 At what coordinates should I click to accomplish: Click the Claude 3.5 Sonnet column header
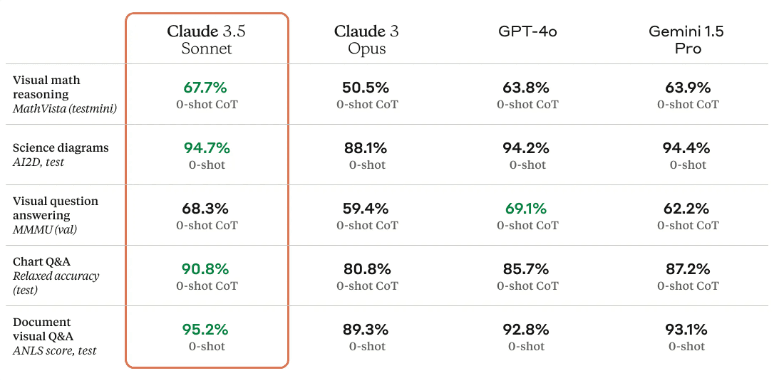pyautogui.click(x=206, y=40)
